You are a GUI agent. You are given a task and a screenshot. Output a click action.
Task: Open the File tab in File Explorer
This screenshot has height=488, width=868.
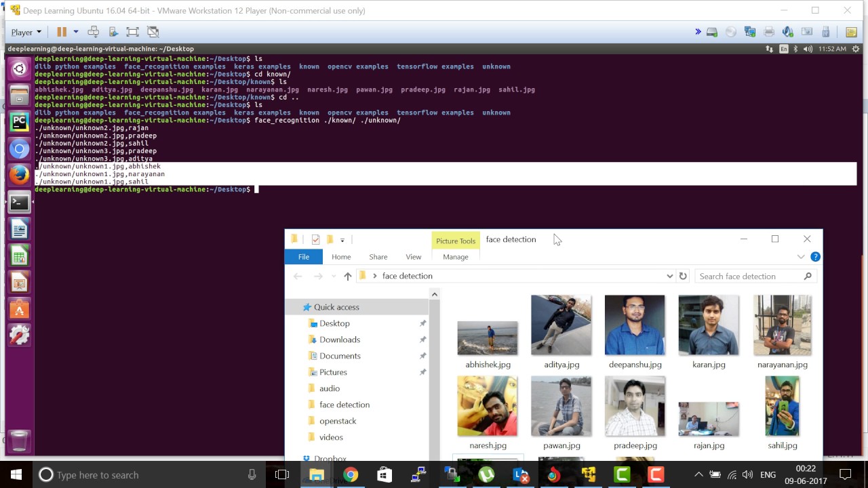pos(304,257)
